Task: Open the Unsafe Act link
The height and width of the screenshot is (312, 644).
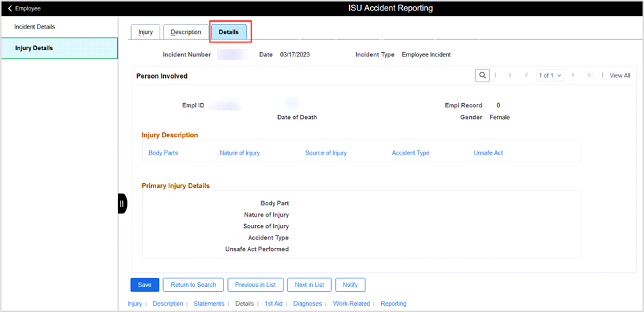Action: (488, 153)
